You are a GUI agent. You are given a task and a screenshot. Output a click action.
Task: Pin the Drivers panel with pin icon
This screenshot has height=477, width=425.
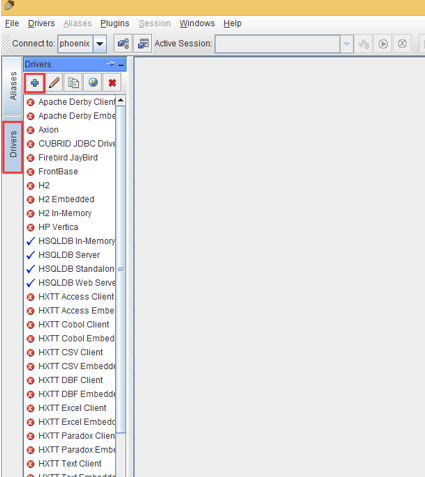(x=111, y=64)
